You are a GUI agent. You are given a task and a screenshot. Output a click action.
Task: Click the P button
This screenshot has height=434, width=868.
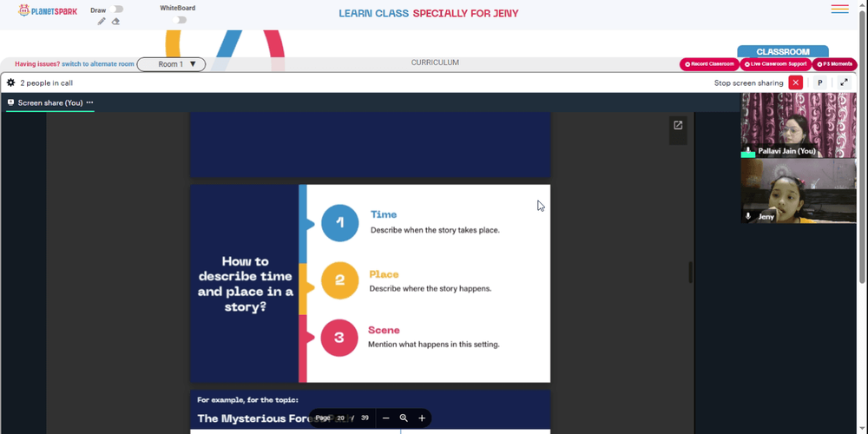820,83
